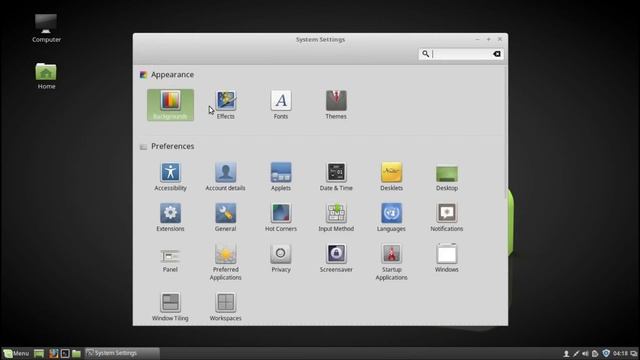Minimize the System Settings window

pyautogui.click(x=478, y=39)
